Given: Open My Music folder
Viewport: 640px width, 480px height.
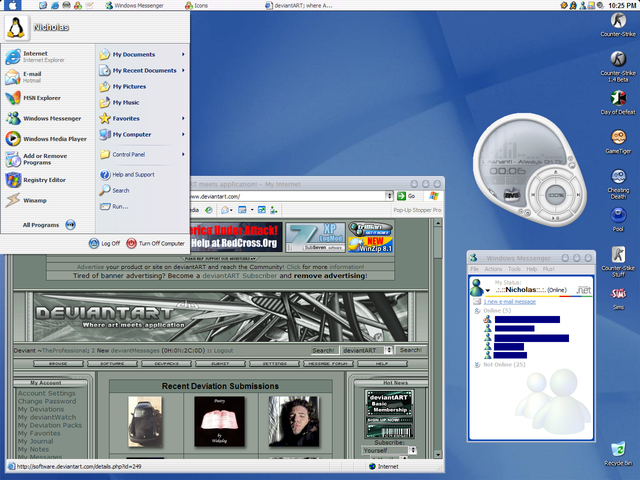Looking at the screenshot, I should click(119, 102).
